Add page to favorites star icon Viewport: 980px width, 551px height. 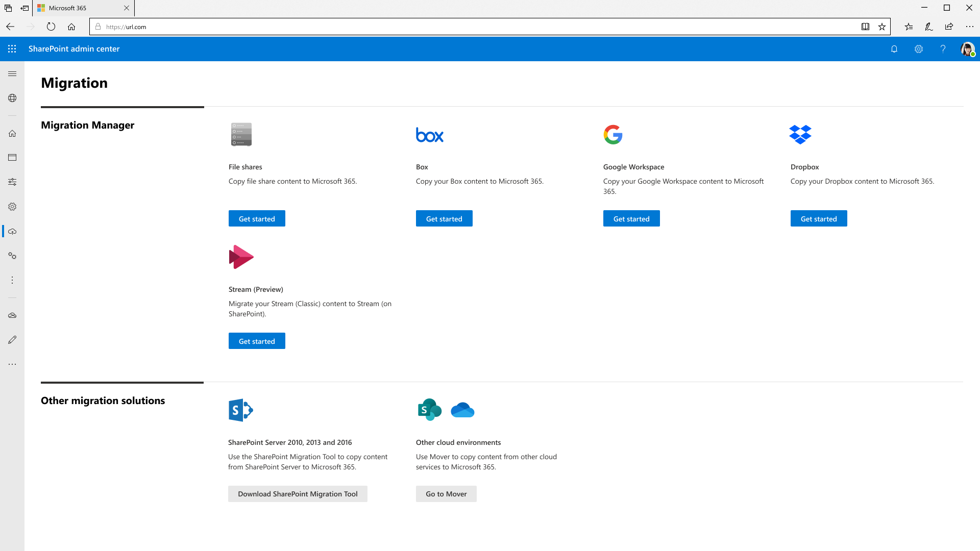(x=882, y=27)
